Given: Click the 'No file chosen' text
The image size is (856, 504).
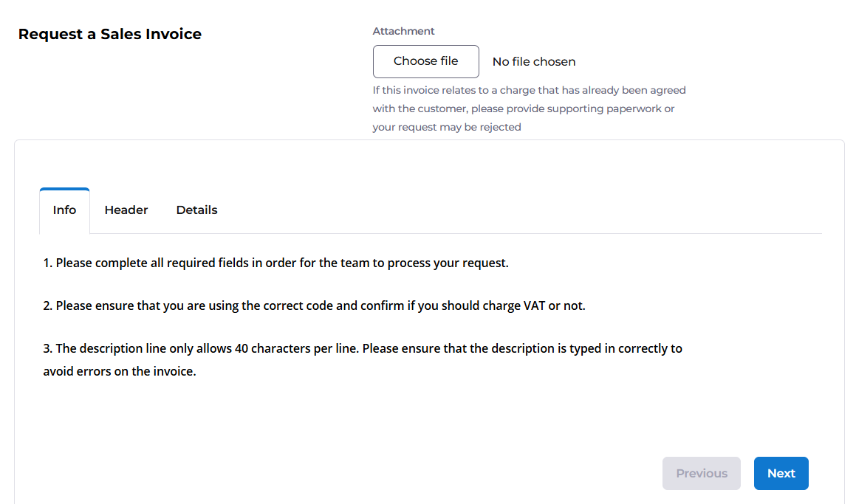Looking at the screenshot, I should click(x=534, y=62).
